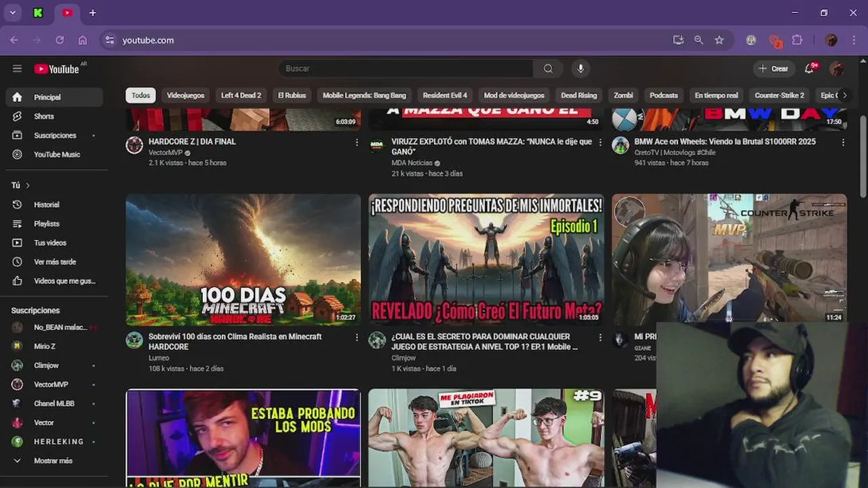The image size is (868, 488).
Task: Expand the Tú section chevron
Action: click(28, 185)
